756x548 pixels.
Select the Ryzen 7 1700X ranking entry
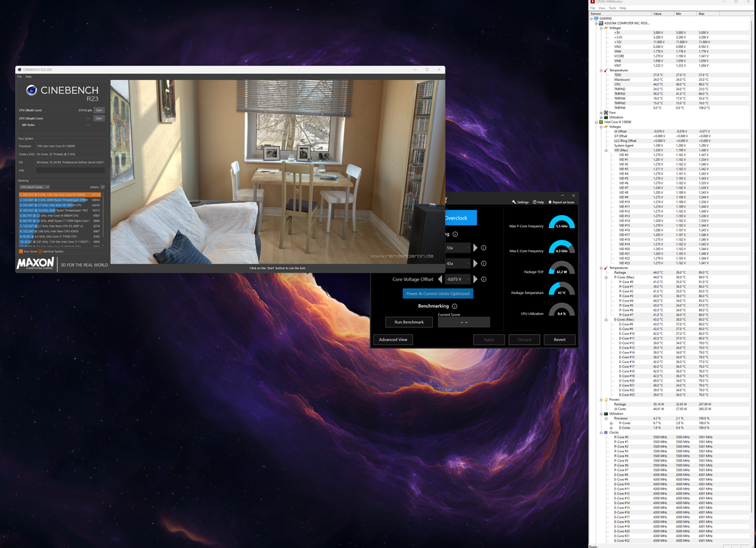coord(60,221)
